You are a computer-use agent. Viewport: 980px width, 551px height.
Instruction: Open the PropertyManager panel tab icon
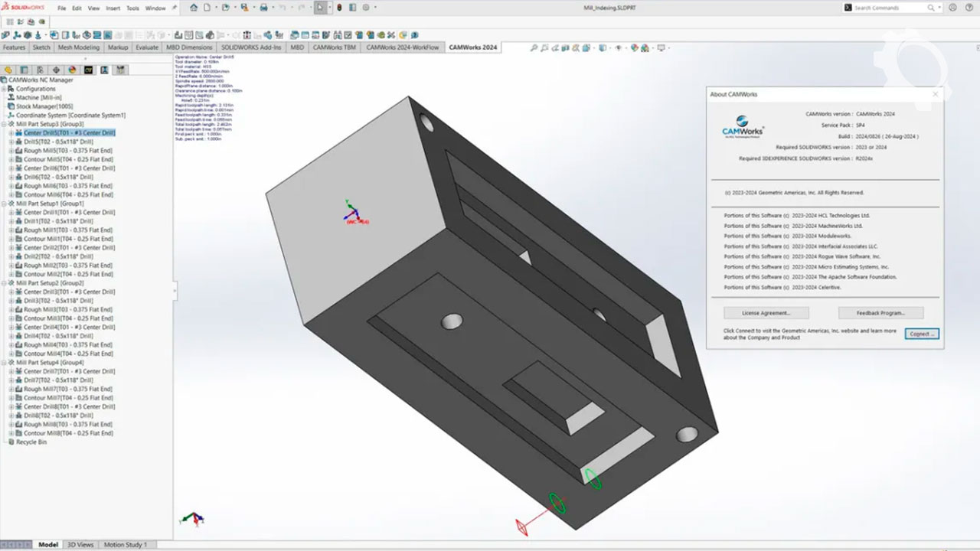(24, 70)
